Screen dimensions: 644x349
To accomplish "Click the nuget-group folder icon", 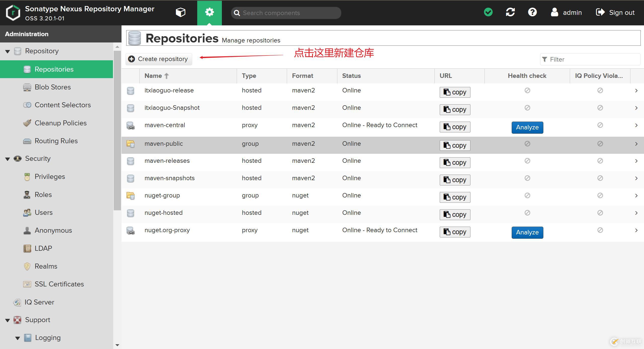I will tap(130, 195).
